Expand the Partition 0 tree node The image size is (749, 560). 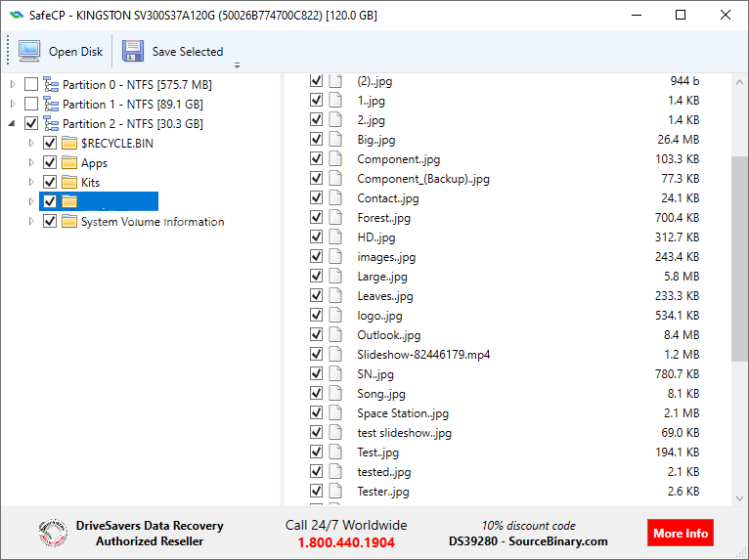(x=13, y=84)
